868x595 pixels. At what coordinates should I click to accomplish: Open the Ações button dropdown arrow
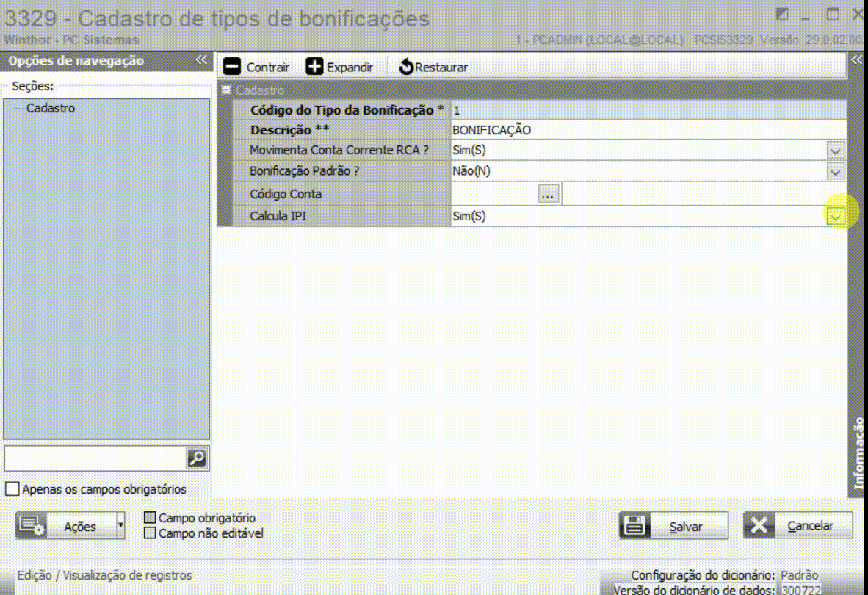120,525
